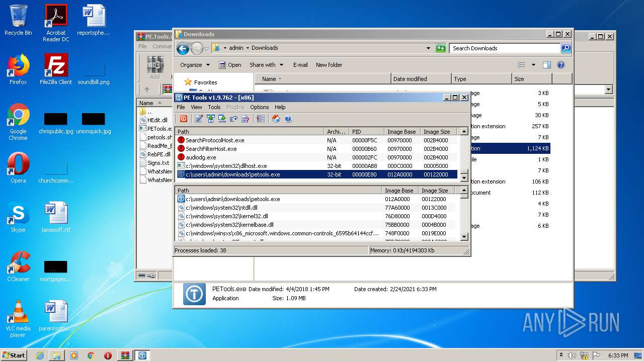Viewport: 644px width, 362px height.
Task: Open VLC media player desktop icon
Action: [x=18, y=319]
